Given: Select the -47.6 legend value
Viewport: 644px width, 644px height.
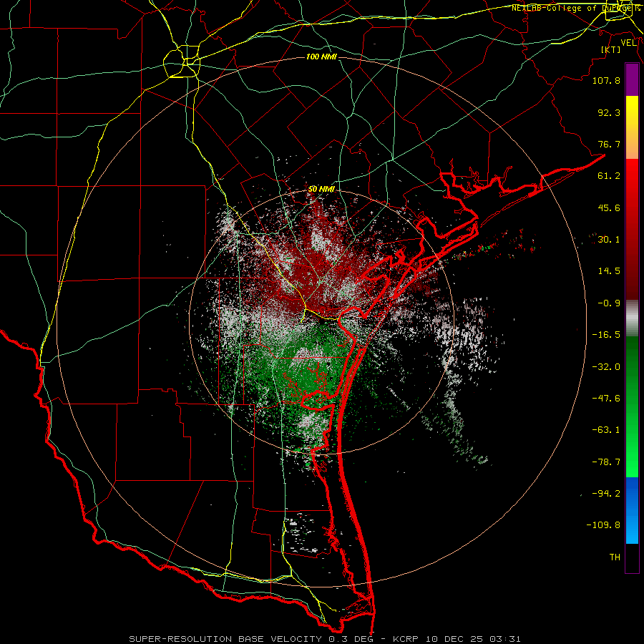Looking at the screenshot, I should 606,399.
